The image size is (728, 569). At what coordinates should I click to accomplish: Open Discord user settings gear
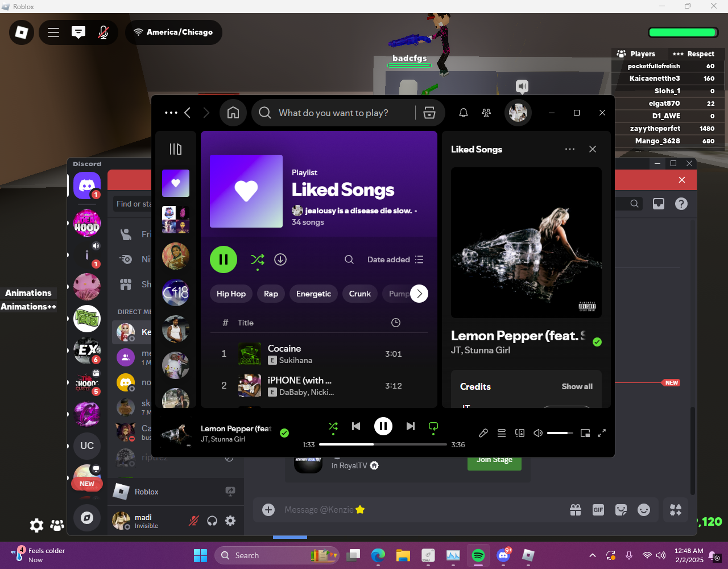pos(230,521)
